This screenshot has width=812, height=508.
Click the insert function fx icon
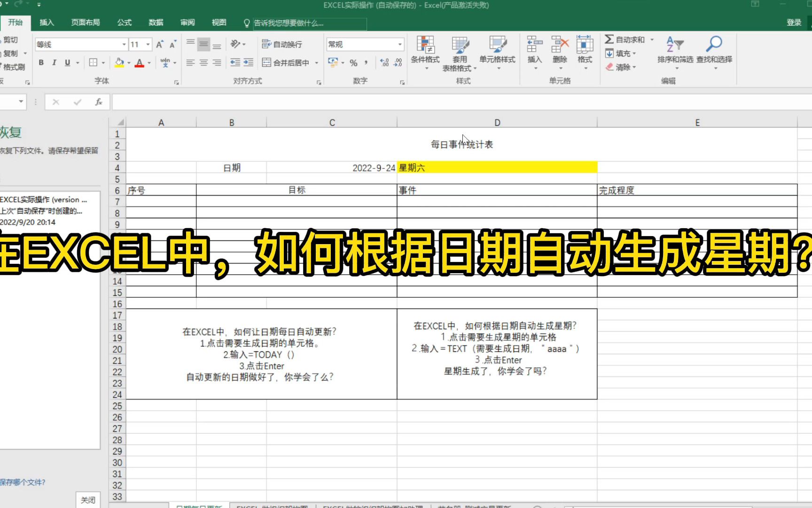pyautogui.click(x=99, y=102)
